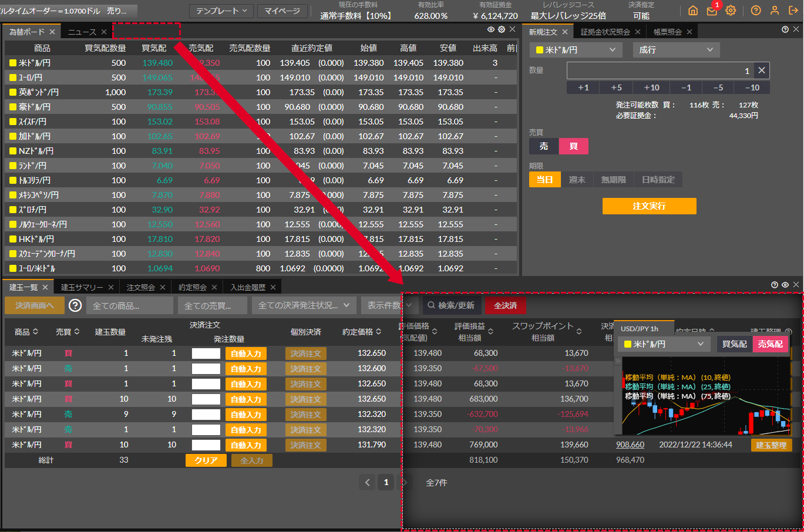Sort positions by 売買 column arrows

[x=77, y=332]
